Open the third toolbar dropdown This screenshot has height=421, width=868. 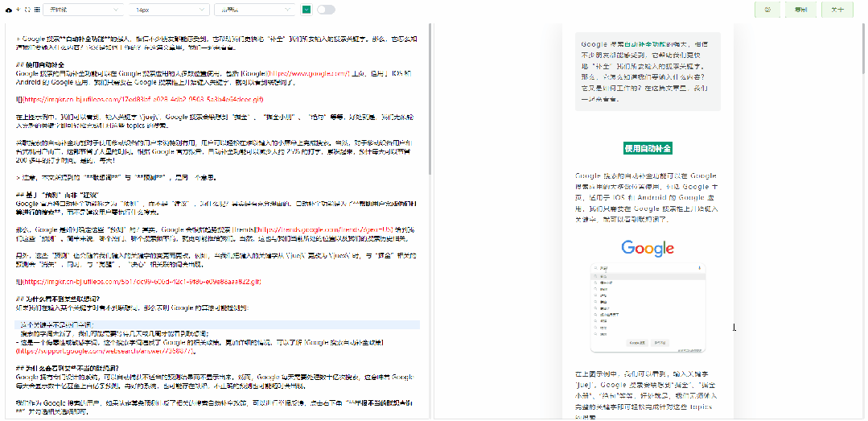pos(255,10)
